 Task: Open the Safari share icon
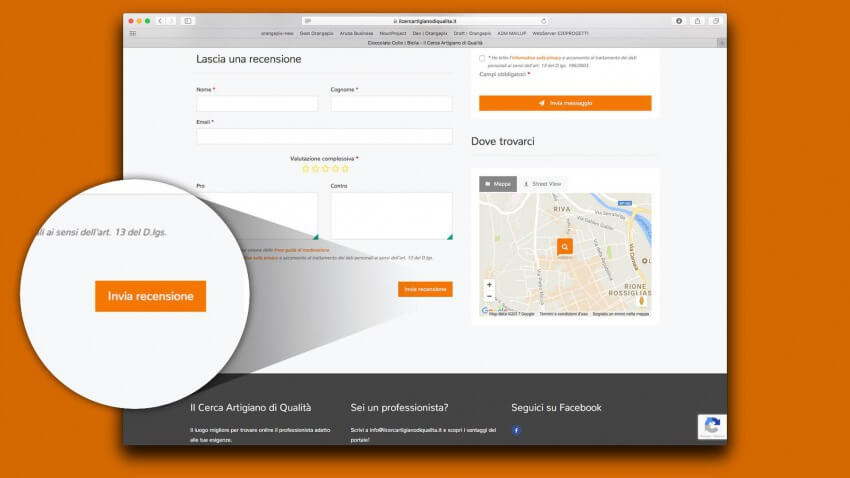(697, 20)
